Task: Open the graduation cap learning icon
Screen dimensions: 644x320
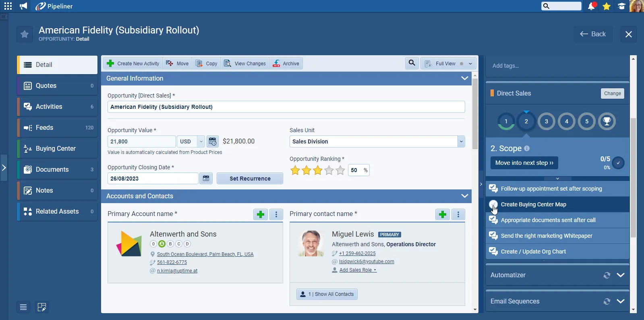Action: (622, 6)
